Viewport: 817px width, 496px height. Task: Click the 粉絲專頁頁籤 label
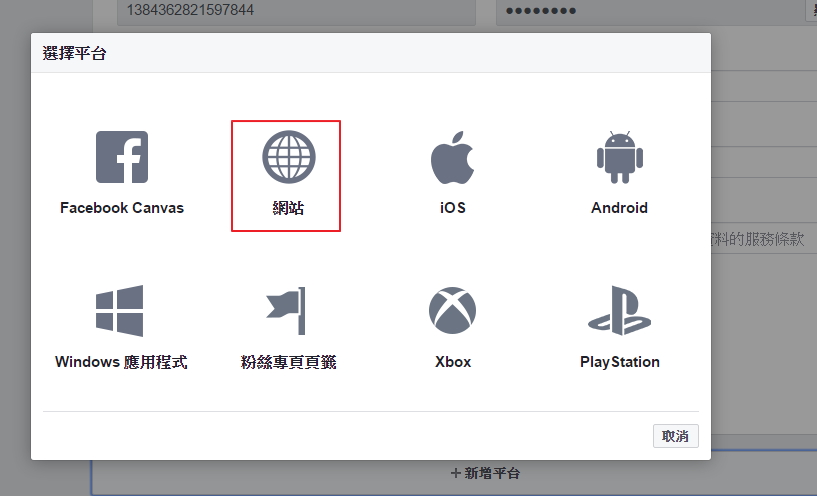tap(288, 362)
